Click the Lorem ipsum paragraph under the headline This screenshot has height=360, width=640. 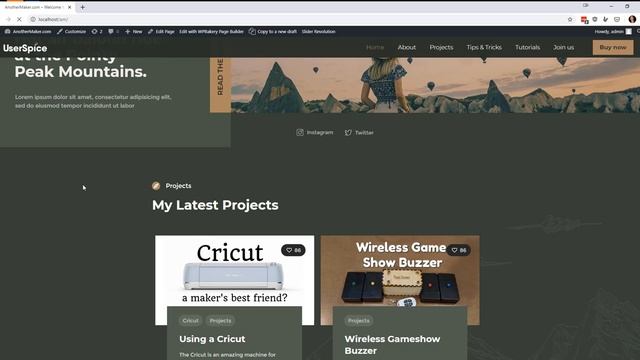[93, 101]
